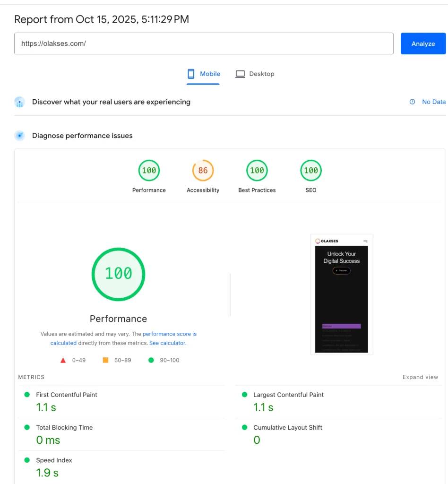
Task: Switch to the Mobile tab
Action: [204, 74]
